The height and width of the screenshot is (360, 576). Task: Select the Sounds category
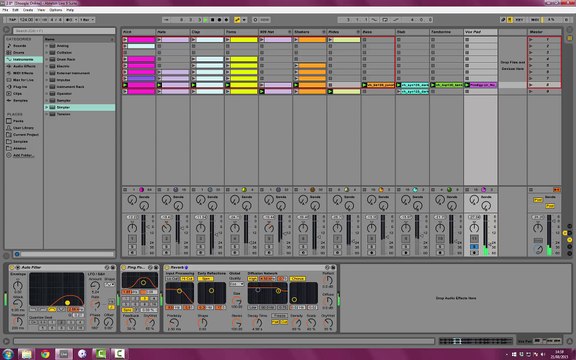coord(19,46)
